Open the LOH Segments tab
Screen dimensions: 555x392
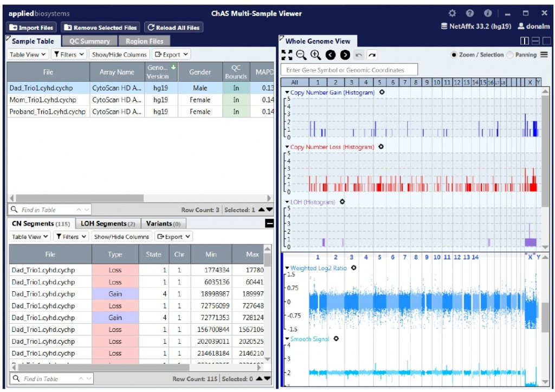coord(108,224)
